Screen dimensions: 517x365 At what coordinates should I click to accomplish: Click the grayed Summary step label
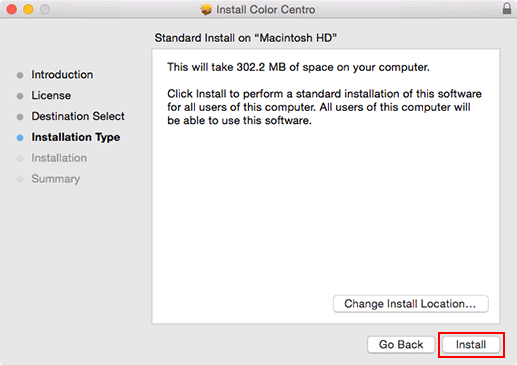pyautogui.click(x=56, y=179)
